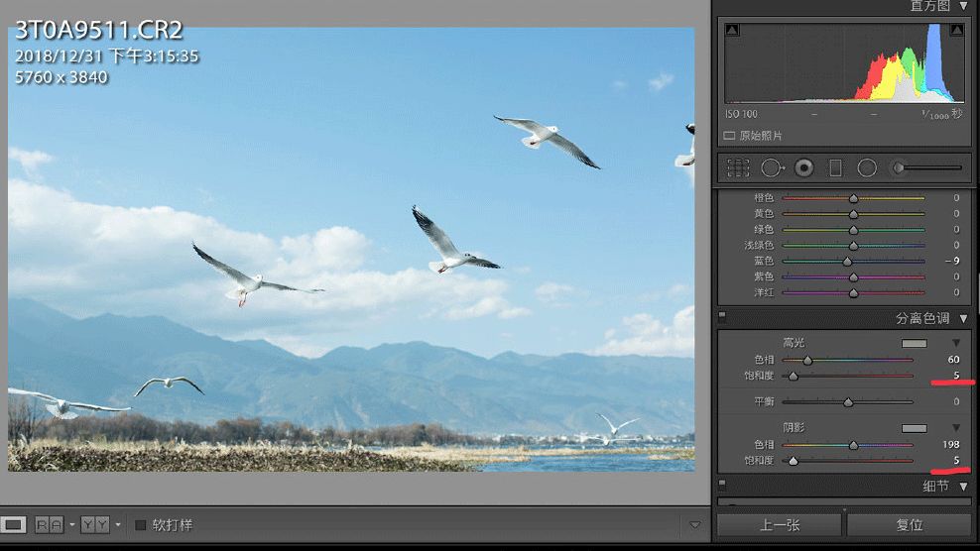Select the Crop Overlay tool
The image size is (980, 551).
tap(738, 168)
